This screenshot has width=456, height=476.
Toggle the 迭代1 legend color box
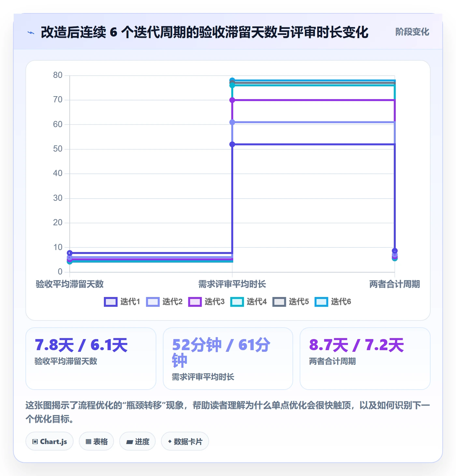click(x=110, y=302)
